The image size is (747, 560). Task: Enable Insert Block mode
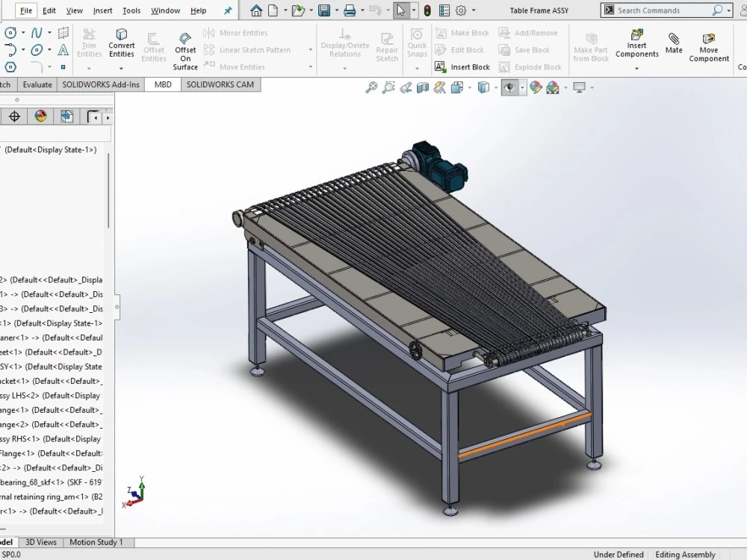pyautogui.click(x=462, y=66)
